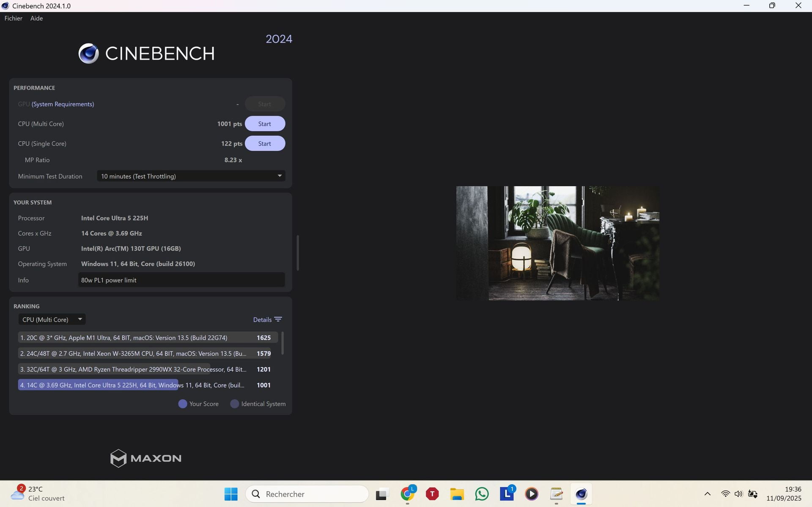812x507 pixels.
Task: Expand the CPU (Multi Core) ranking selector
Action: (52, 320)
